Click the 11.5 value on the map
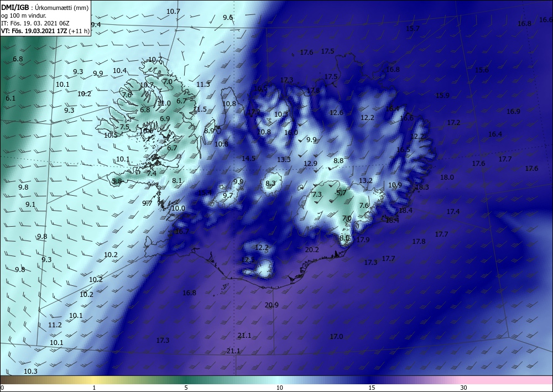Screen dimensions: 553x392 [200, 109]
